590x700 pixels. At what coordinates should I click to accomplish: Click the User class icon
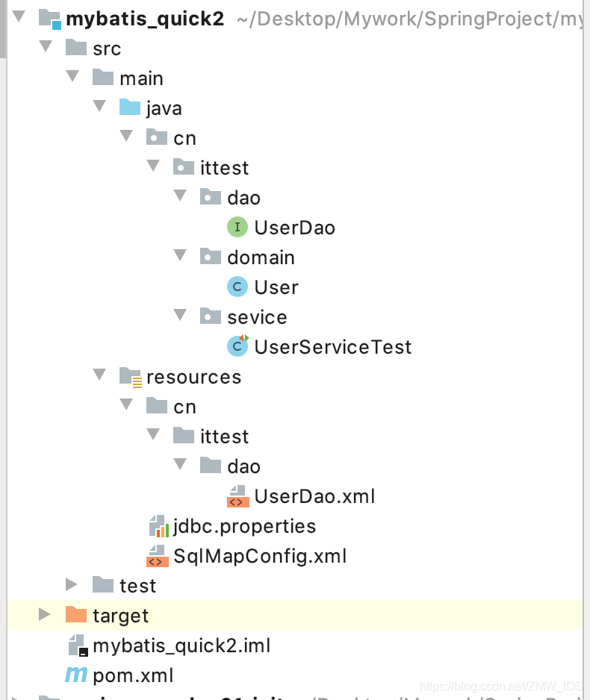tap(237, 287)
